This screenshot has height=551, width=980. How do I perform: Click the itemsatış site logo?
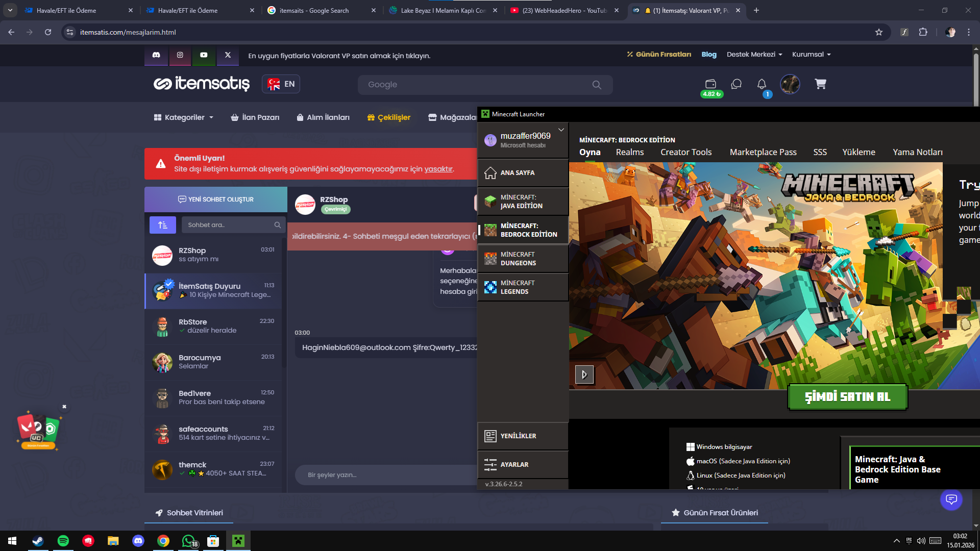[202, 84]
